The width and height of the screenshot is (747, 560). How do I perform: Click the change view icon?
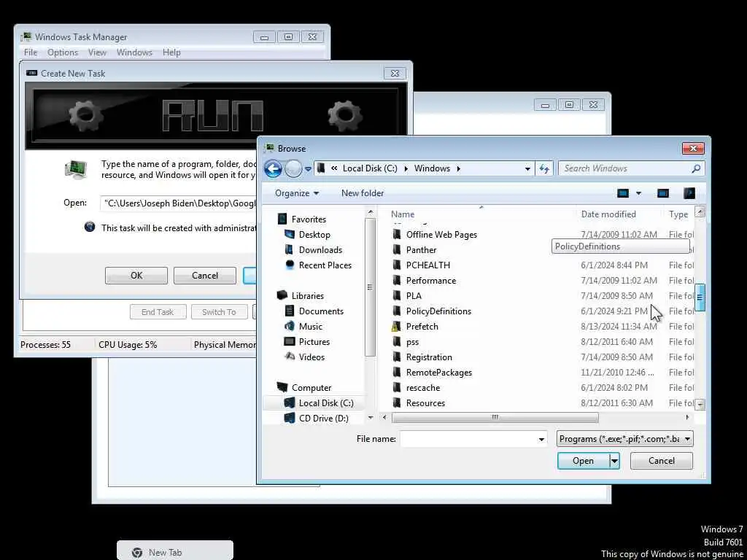tap(623, 193)
